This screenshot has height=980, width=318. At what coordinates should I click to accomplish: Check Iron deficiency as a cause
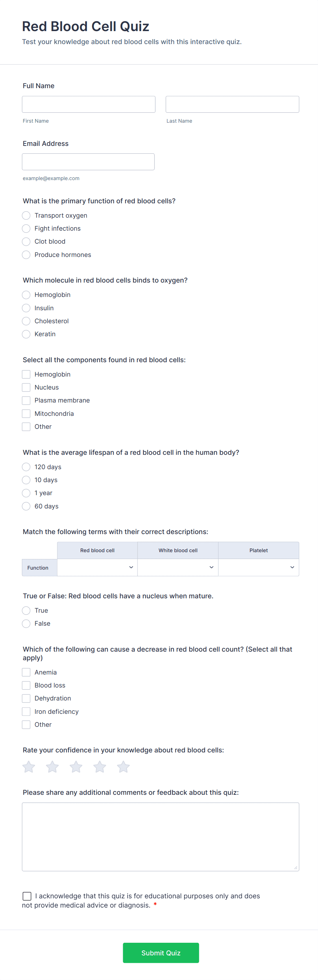pyautogui.click(x=26, y=711)
